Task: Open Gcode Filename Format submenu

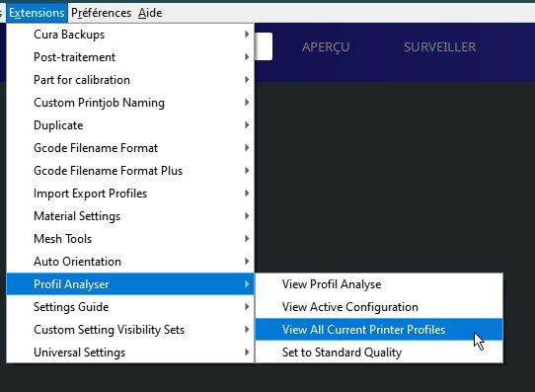Action: click(130, 148)
